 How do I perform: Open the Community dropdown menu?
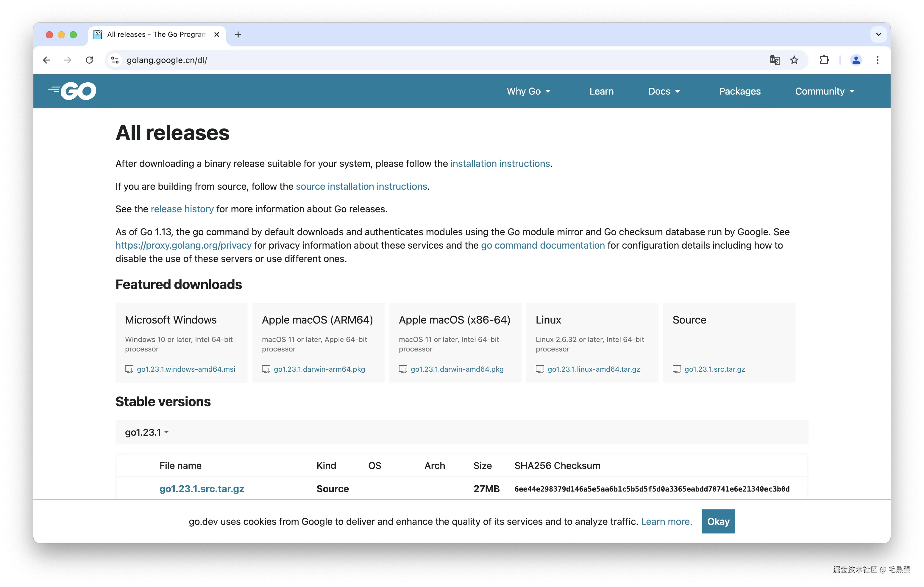(x=825, y=91)
